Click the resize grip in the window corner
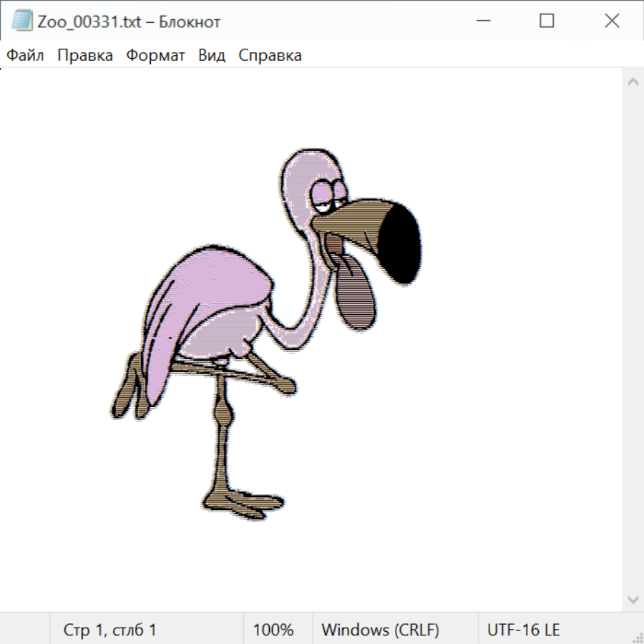 [x=638, y=638]
